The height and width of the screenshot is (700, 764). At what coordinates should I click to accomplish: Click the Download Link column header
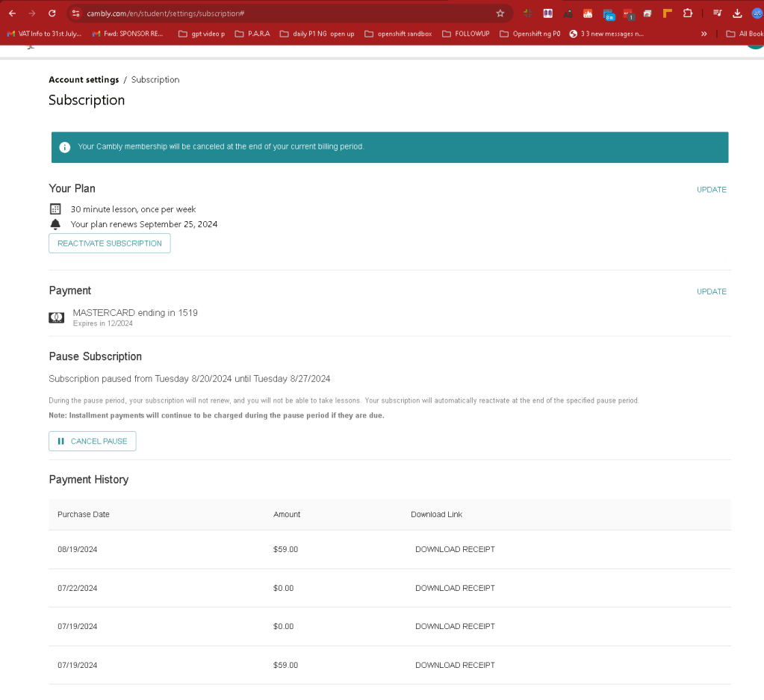point(437,514)
